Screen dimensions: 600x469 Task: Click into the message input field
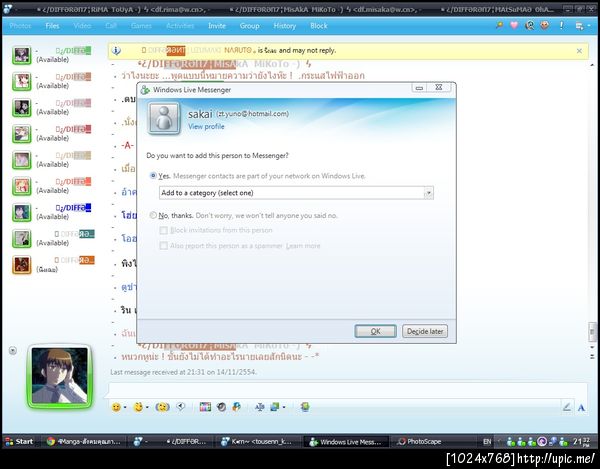coord(348,390)
